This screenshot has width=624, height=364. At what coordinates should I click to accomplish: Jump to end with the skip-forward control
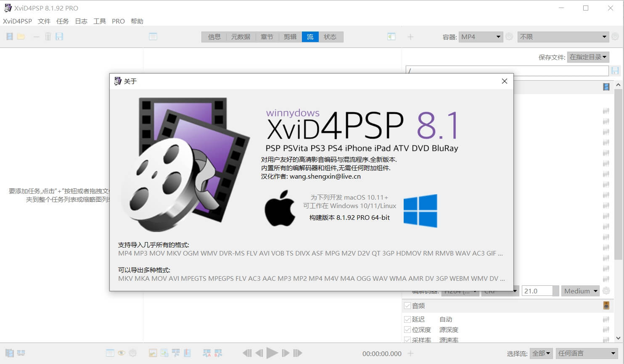pyautogui.click(x=298, y=353)
